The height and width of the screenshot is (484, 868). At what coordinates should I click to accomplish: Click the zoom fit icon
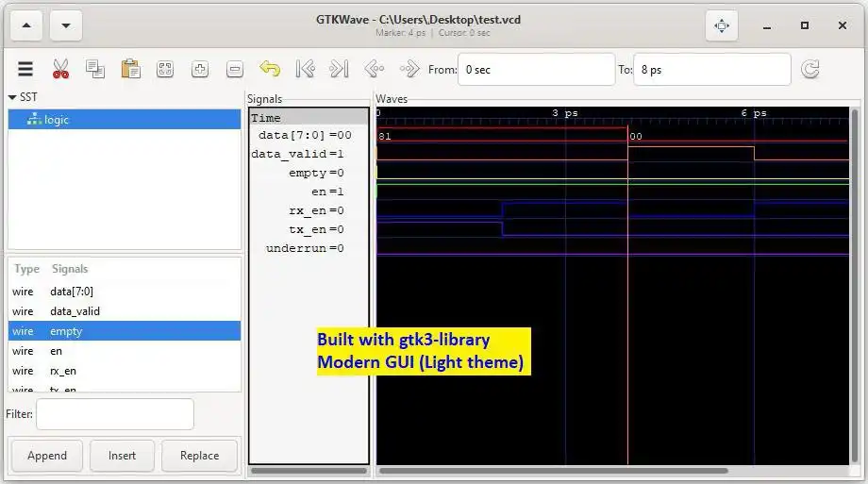coord(165,69)
